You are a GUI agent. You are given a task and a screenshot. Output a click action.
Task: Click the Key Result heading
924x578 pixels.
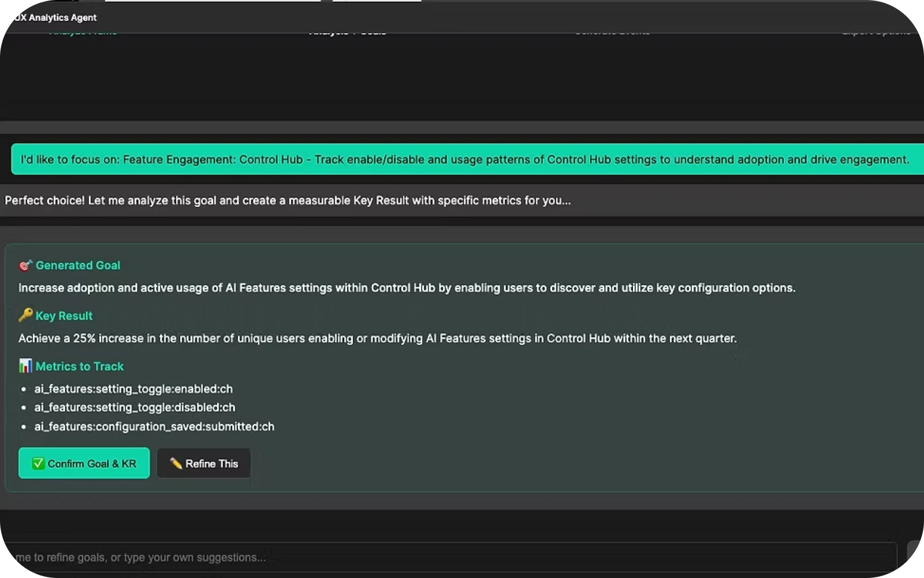click(x=64, y=316)
